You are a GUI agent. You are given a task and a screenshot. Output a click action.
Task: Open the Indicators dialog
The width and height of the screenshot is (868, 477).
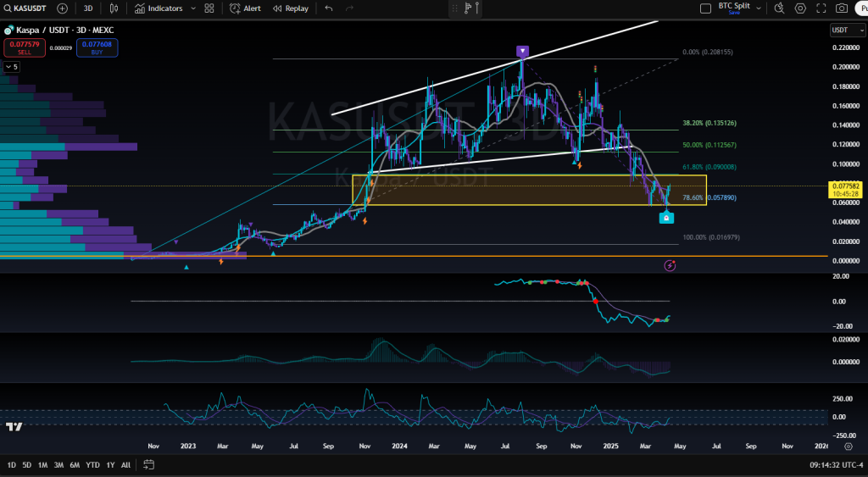(159, 8)
